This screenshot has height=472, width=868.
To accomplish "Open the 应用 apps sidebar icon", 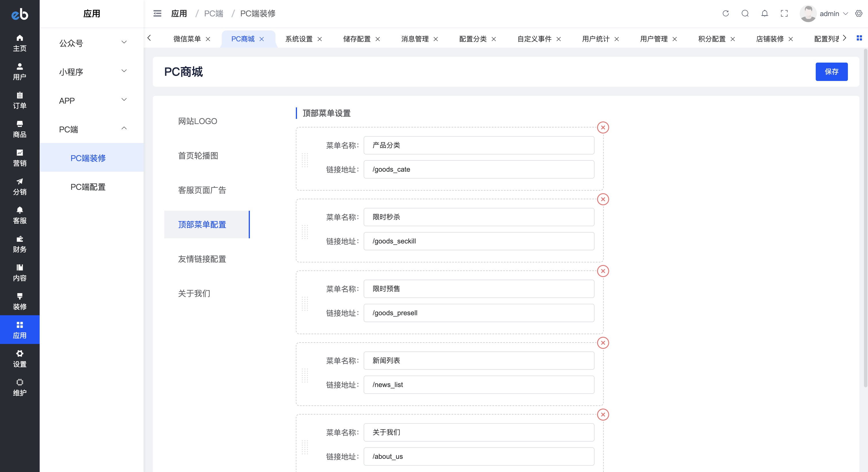I will tap(20, 330).
